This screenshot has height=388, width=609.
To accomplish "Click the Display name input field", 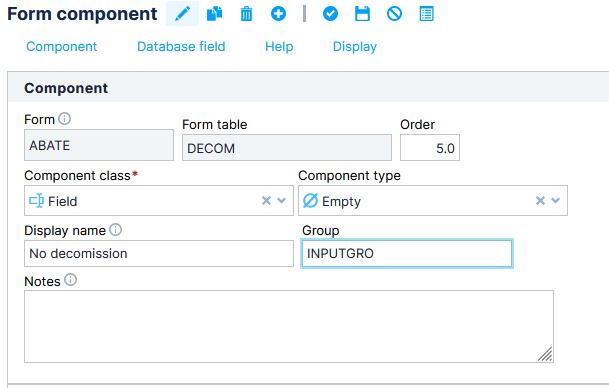I will (x=159, y=254).
